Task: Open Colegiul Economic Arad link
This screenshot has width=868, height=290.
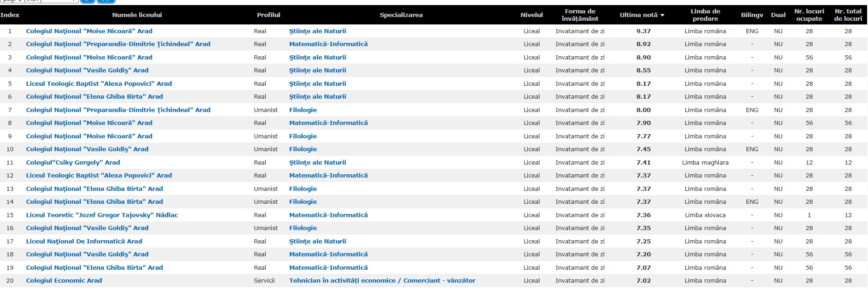Action: [64, 280]
